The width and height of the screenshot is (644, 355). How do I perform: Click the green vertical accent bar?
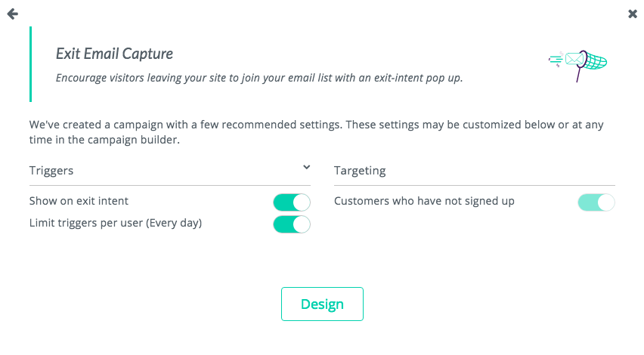pos(30,64)
